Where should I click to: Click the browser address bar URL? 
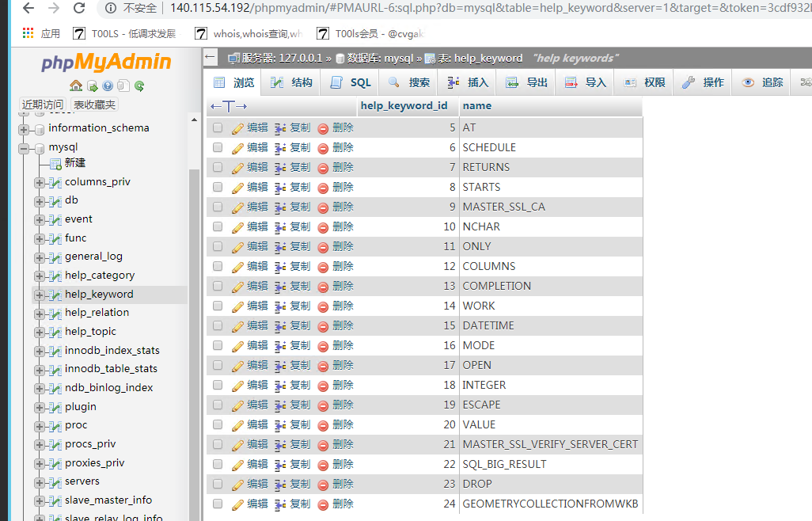[489, 8]
